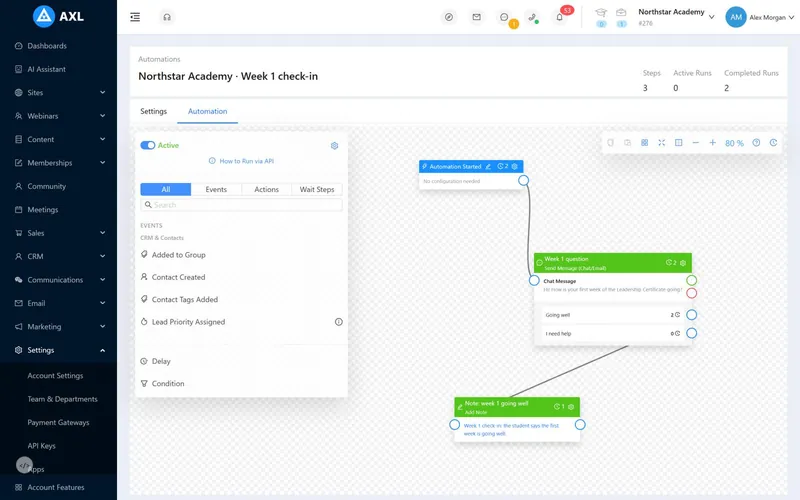Screen dimensions: 800x500
Task: Click the run count icon on the Week 1 question node
Action: tap(671, 263)
